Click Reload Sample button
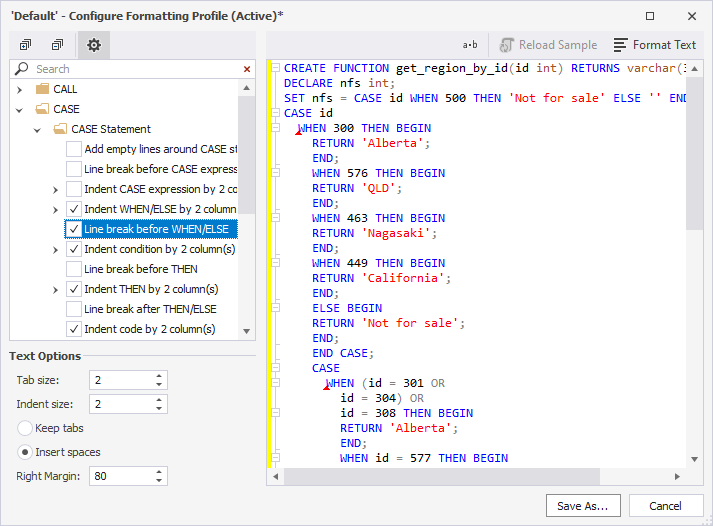The image size is (713, 526). click(x=548, y=45)
